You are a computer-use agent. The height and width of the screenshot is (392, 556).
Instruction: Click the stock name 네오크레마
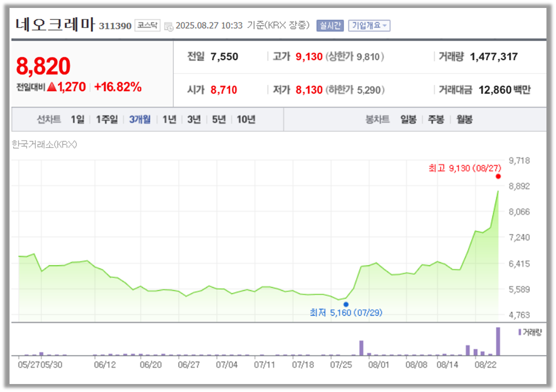coord(55,24)
